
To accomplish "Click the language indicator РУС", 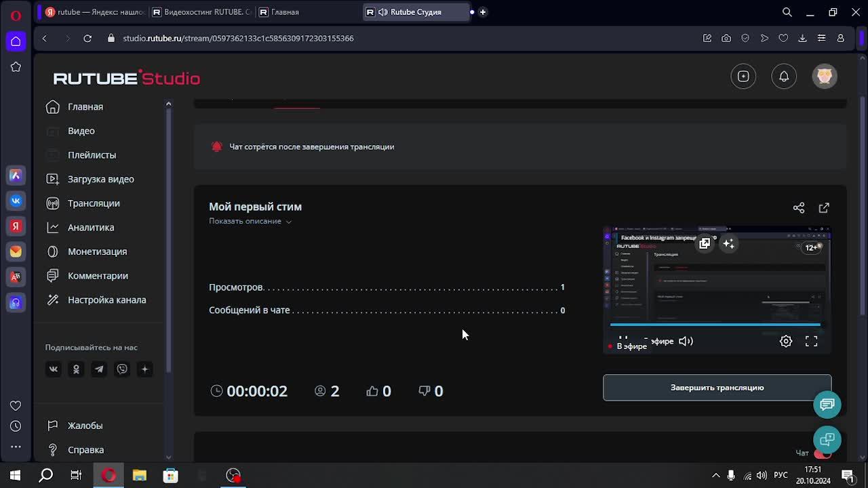I will coord(781,475).
